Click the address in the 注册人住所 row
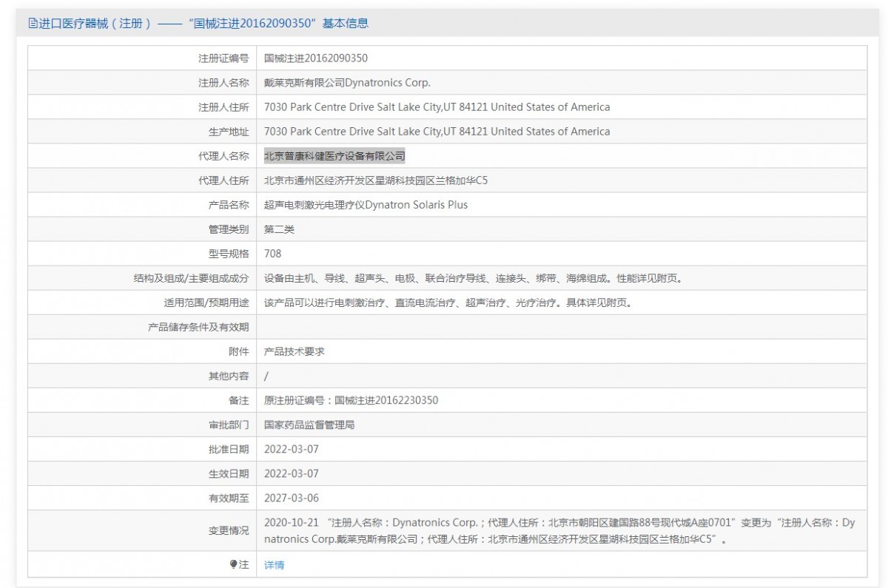Viewport: 888px width, 588px height. [x=437, y=107]
